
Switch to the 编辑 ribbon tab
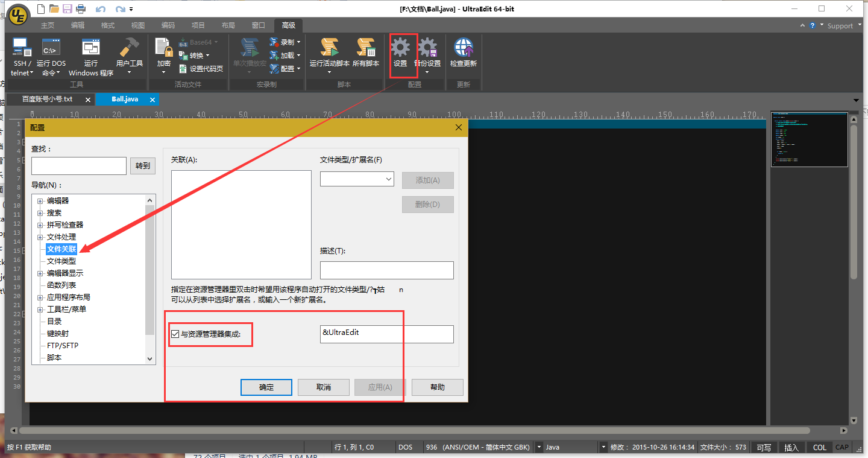pos(78,25)
